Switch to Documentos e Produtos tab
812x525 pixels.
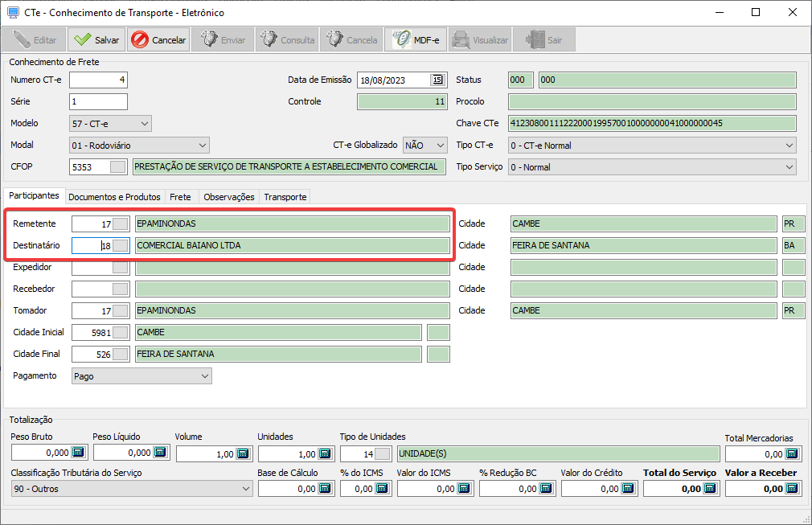tap(114, 197)
